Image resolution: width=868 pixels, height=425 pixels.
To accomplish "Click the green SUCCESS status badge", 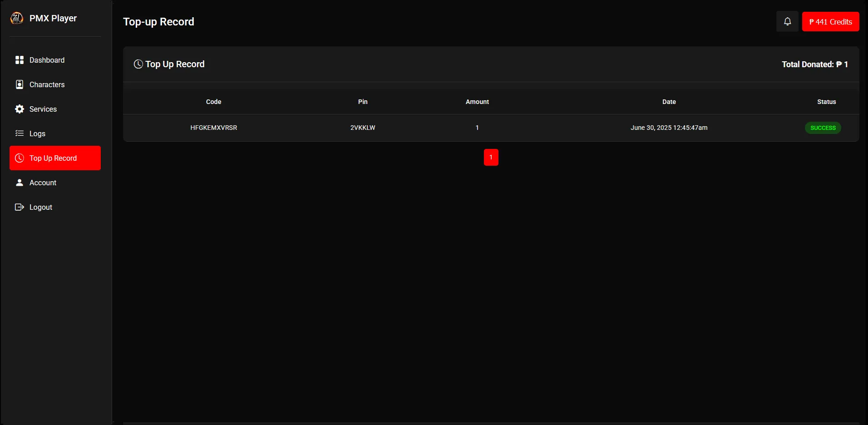I will [x=823, y=128].
